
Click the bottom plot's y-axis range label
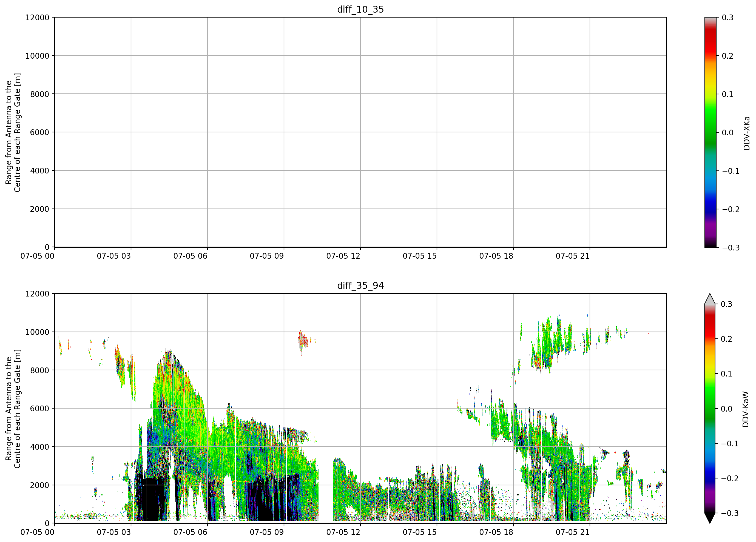coord(13,408)
